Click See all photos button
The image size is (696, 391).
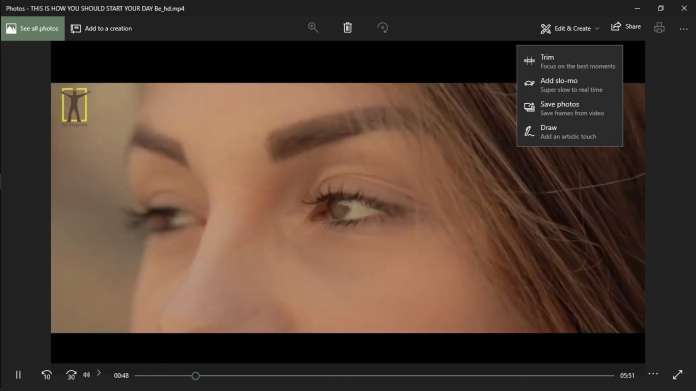(x=33, y=28)
